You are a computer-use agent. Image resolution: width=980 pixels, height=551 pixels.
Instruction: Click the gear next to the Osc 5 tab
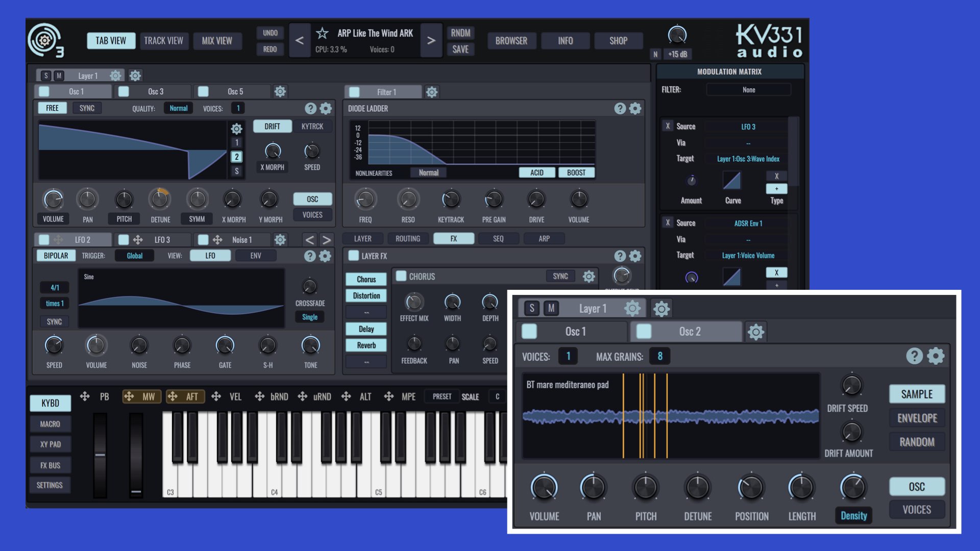280,91
